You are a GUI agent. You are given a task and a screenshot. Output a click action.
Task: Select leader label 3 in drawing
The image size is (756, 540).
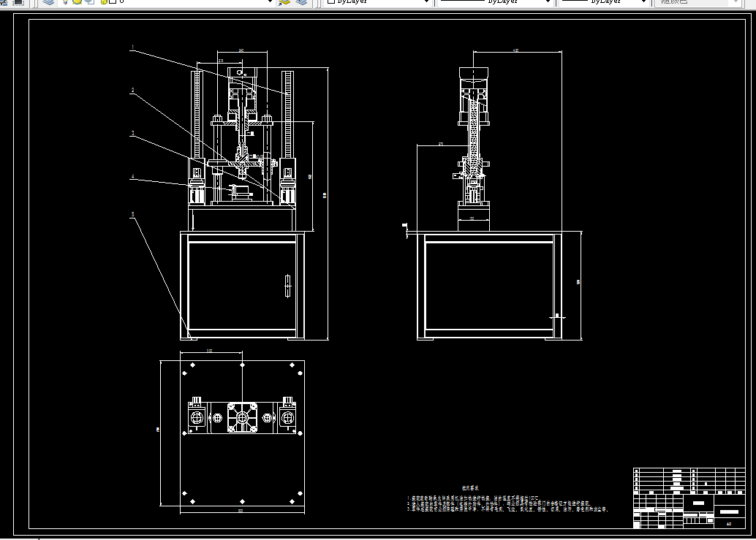(x=132, y=134)
